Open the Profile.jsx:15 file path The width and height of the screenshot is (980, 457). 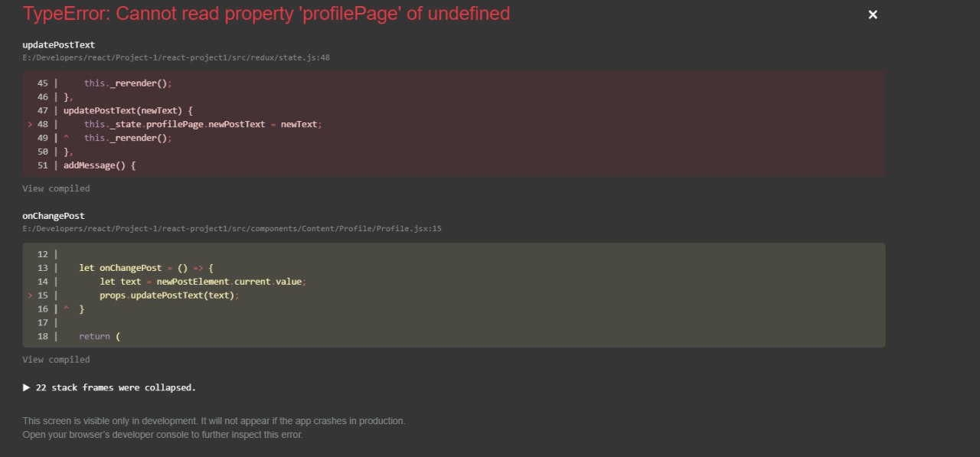(x=232, y=228)
